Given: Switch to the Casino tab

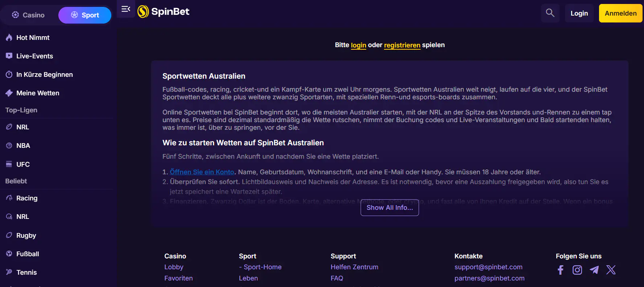Looking at the screenshot, I should tap(28, 15).
